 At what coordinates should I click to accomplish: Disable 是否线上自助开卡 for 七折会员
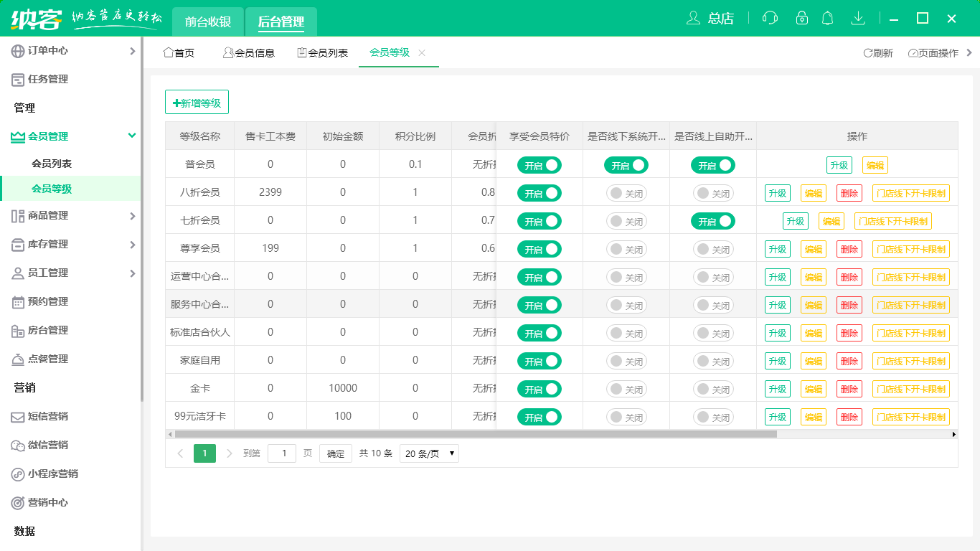click(713, 221)
